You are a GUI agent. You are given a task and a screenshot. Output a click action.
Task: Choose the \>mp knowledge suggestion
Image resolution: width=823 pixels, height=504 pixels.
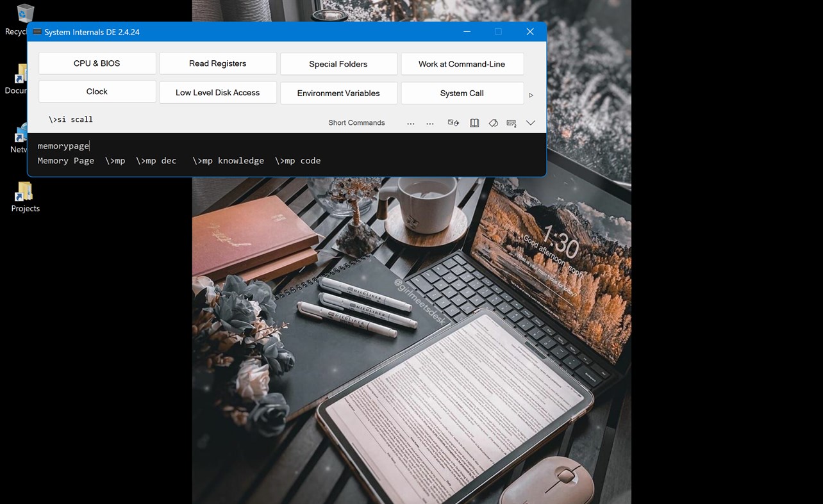228,161
